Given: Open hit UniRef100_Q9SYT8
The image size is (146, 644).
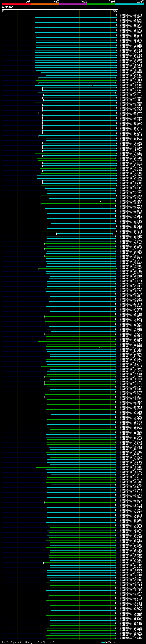Looking at the screenshot, I should tap(131, 15).
